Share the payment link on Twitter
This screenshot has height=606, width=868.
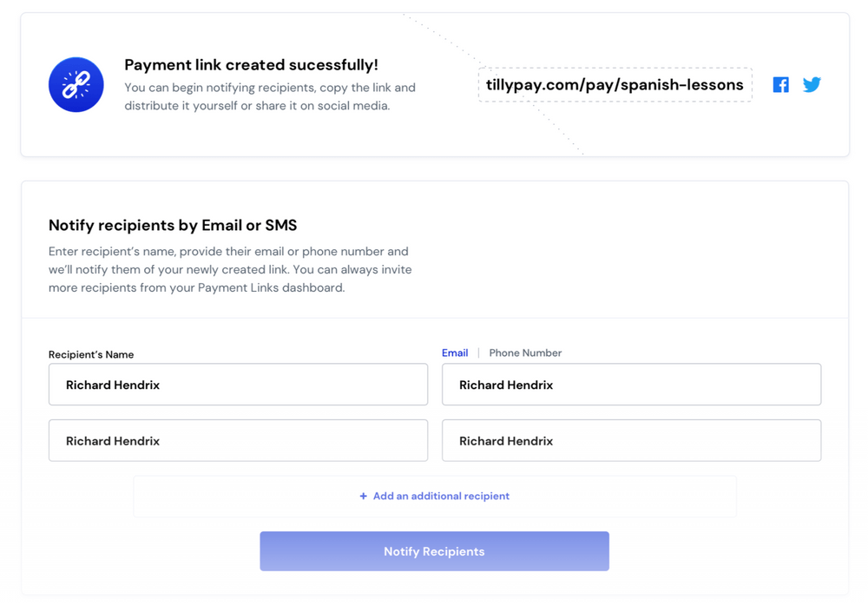[x=812, y=84]
